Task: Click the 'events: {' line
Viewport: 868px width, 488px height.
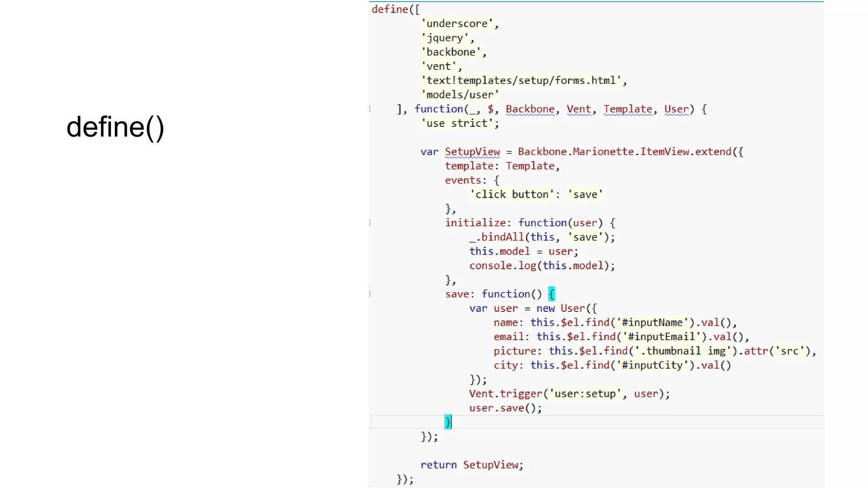Action: (472, 180)
